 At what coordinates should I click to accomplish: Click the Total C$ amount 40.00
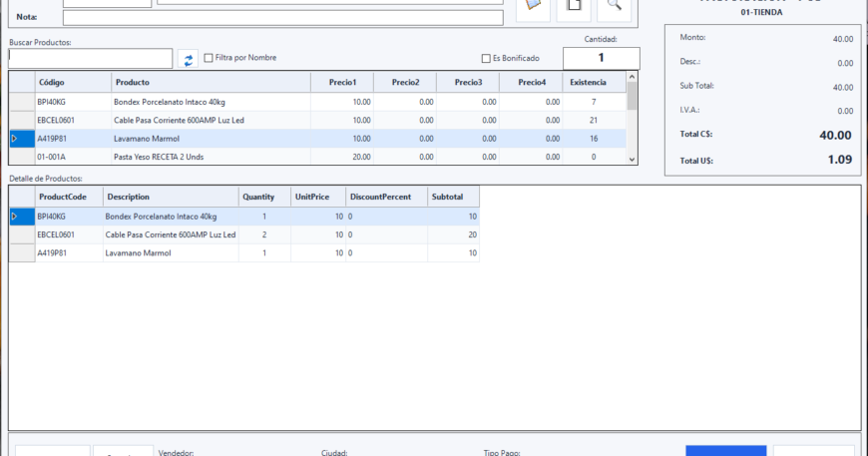coord(835,135)
